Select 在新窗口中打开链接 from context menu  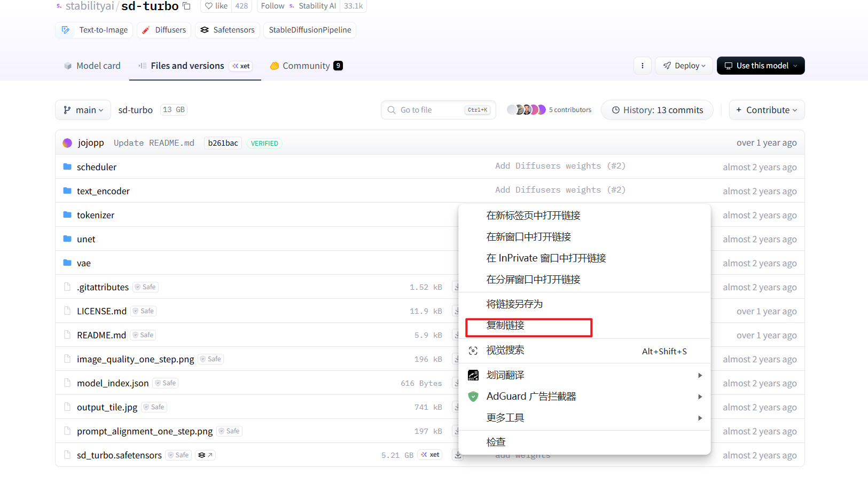pos(584,237)
